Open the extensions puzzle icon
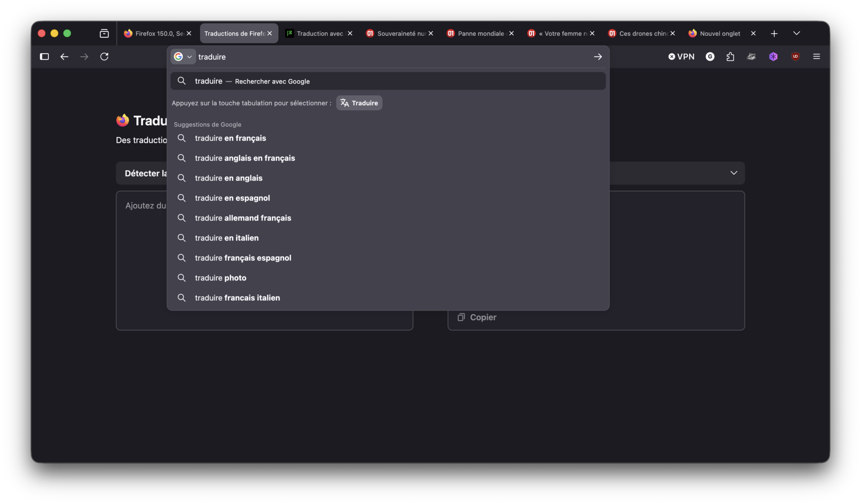Viewport: 861px width, 504px height. (x=730, y=56)
